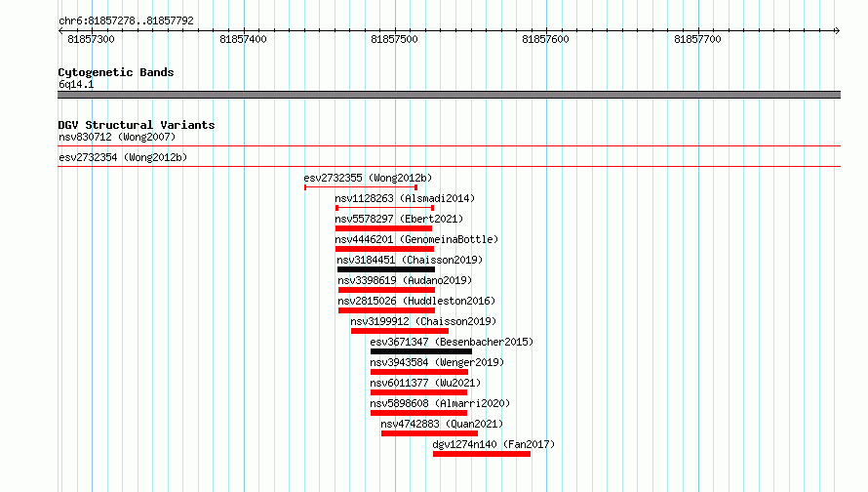Select the nsv5578297 (Ebert2021) label
The height and width of the screenshot is (492, 868).
(399, 219)
